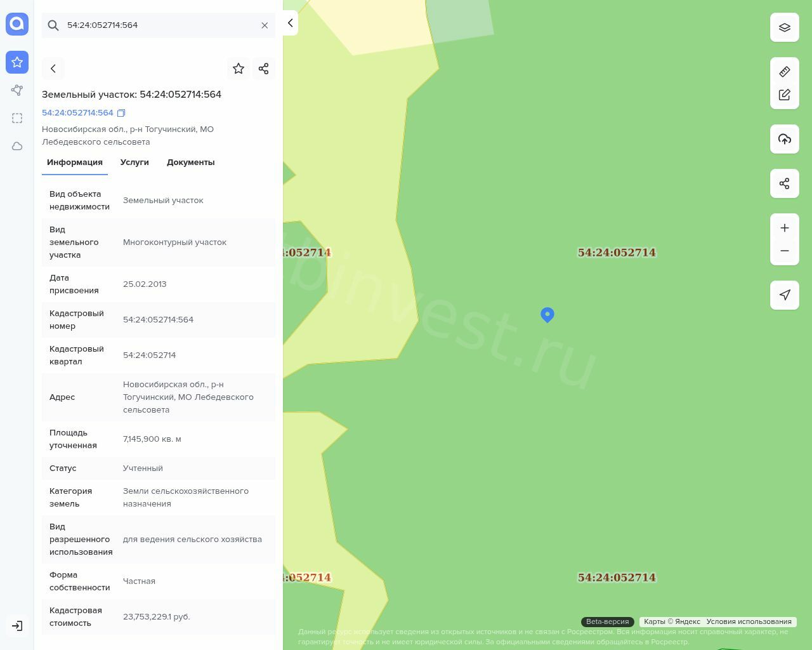Select the ruler measurement tool
812x650 pixels.
click(x=784, y=72)
